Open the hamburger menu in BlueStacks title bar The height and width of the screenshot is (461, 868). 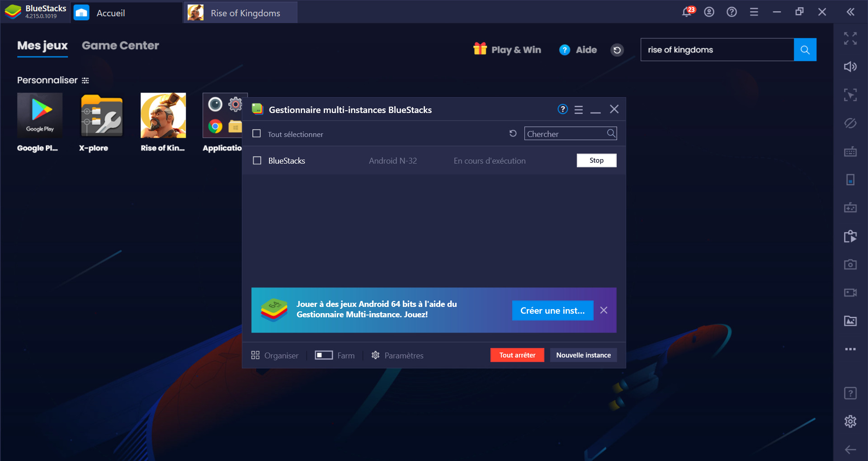754,12
